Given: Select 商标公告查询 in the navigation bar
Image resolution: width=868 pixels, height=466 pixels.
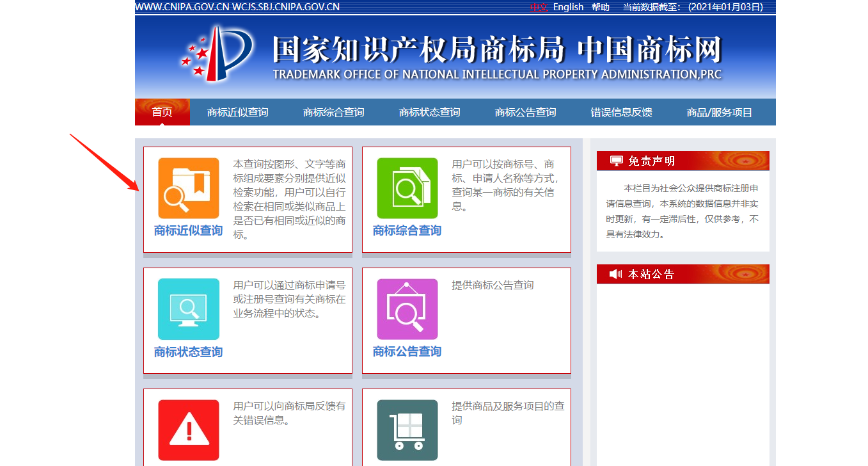Looking at the screenshot, I should tap(525, 112).
